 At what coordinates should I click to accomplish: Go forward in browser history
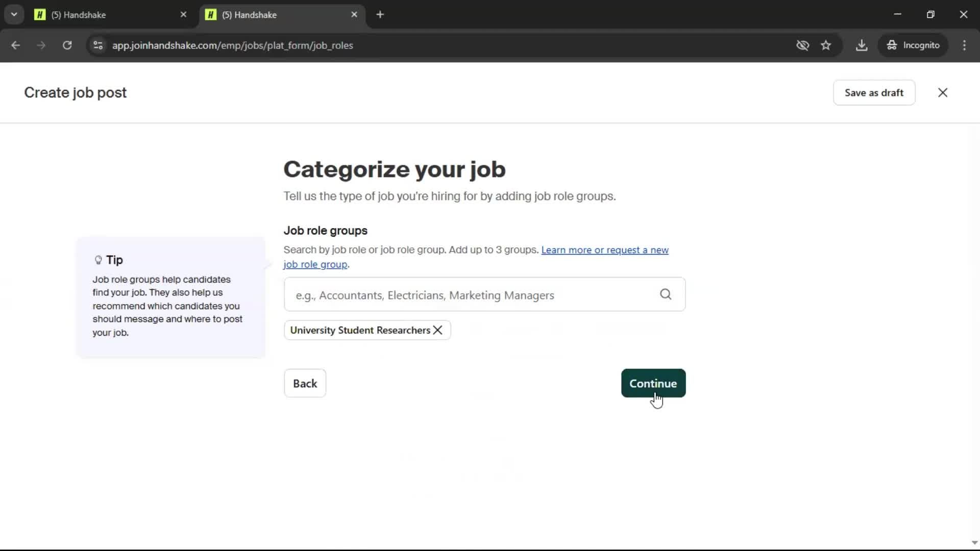(41, 45)
